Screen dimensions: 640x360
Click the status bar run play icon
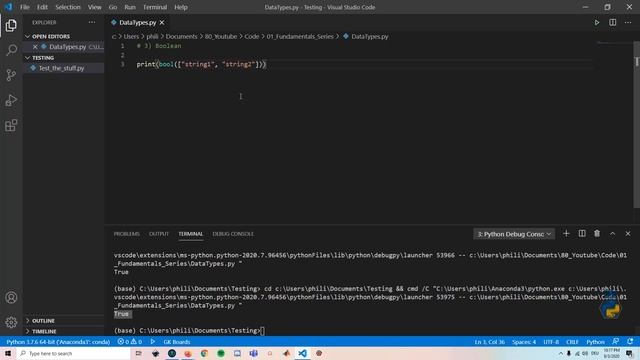pos(153,342)
